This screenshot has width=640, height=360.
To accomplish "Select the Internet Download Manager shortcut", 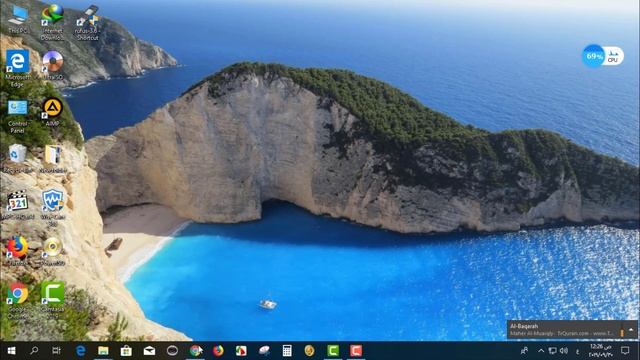I will coord(52,21).
